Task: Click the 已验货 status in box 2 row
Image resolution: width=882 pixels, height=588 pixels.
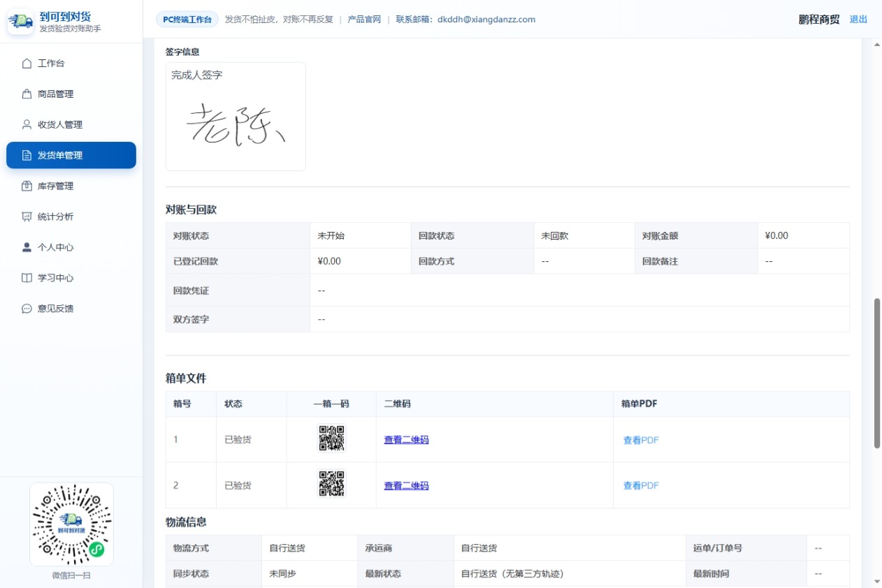Action: (x=238, y=485)
